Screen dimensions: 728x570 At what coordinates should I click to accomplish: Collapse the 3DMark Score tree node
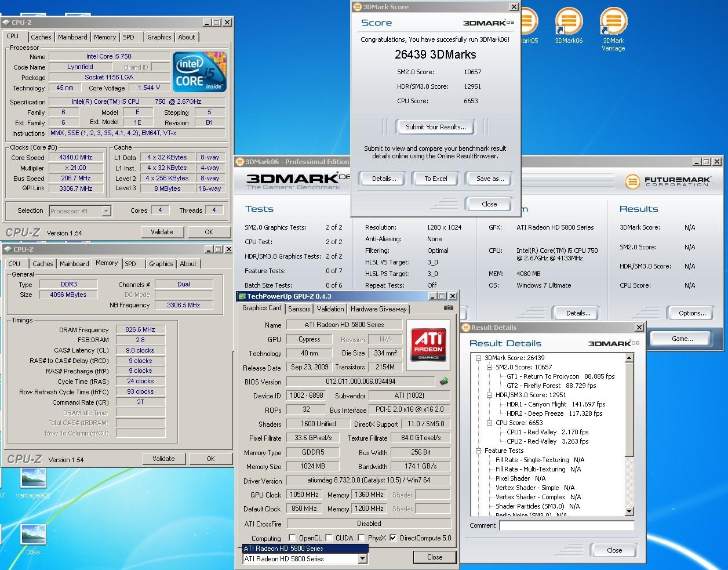479,358
